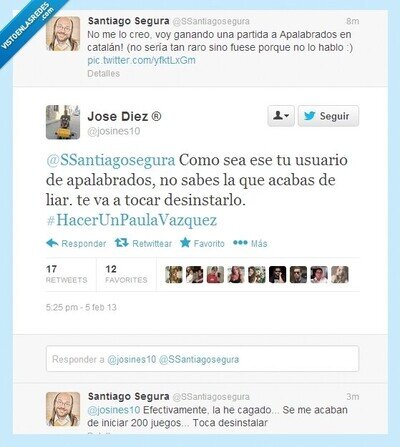Open the last retweeter's avatar thumbnail

click(x=340, y=275)
